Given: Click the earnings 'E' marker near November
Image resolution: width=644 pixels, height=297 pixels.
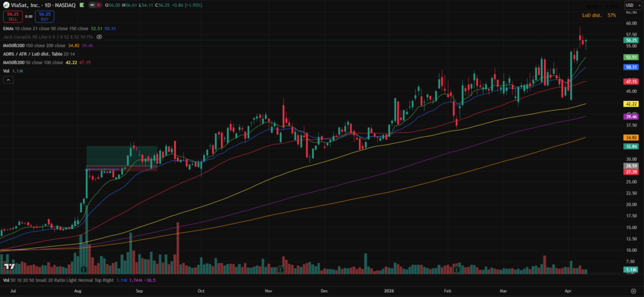Looking at the screenshot, I should (280, 269).
